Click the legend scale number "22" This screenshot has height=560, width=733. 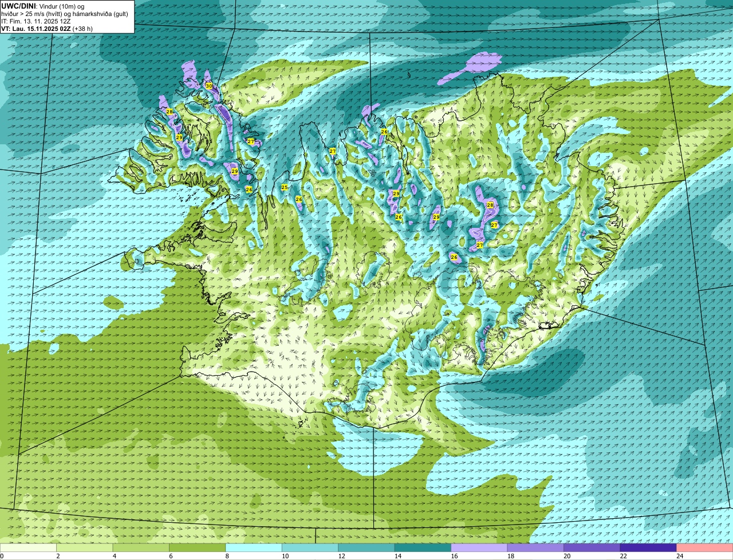623,556
